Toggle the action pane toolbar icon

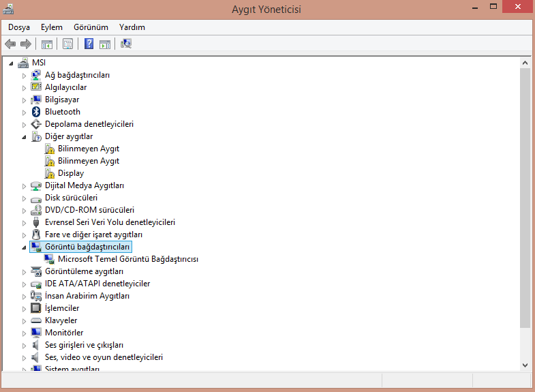[105, 44]
